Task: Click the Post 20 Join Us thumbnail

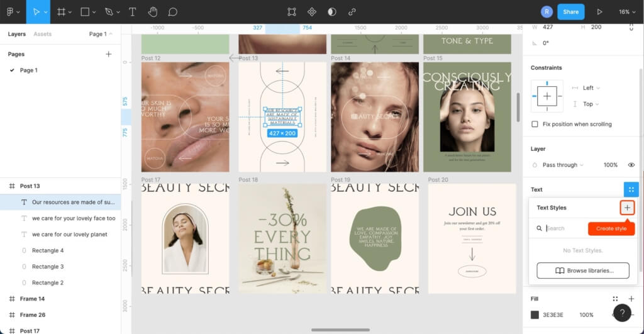Action: pos(472,238)
